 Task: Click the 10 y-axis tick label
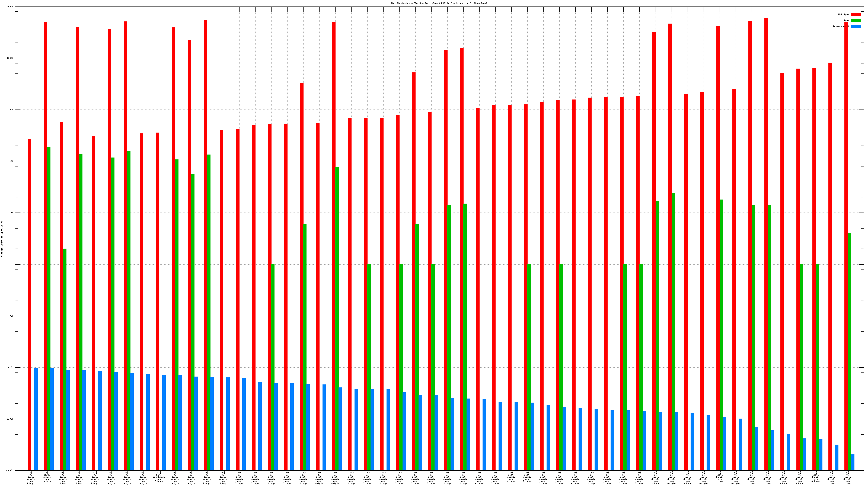[12, 213]
